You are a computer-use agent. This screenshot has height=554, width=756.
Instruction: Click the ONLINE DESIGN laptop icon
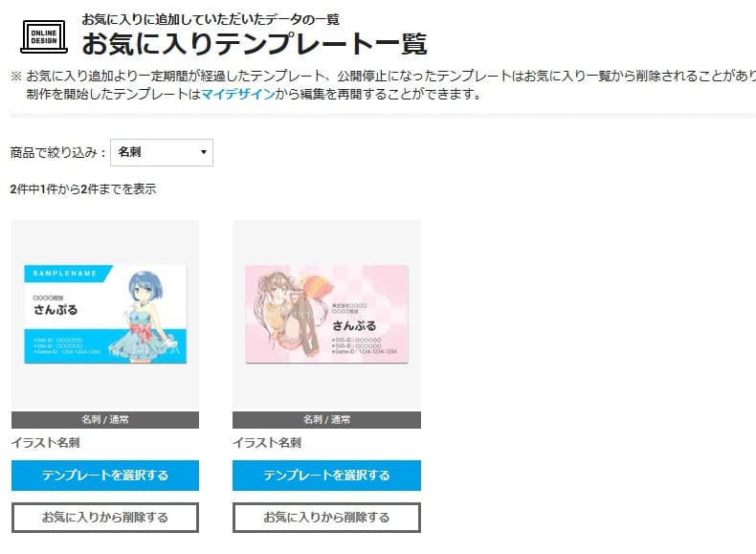coord(44,36)
